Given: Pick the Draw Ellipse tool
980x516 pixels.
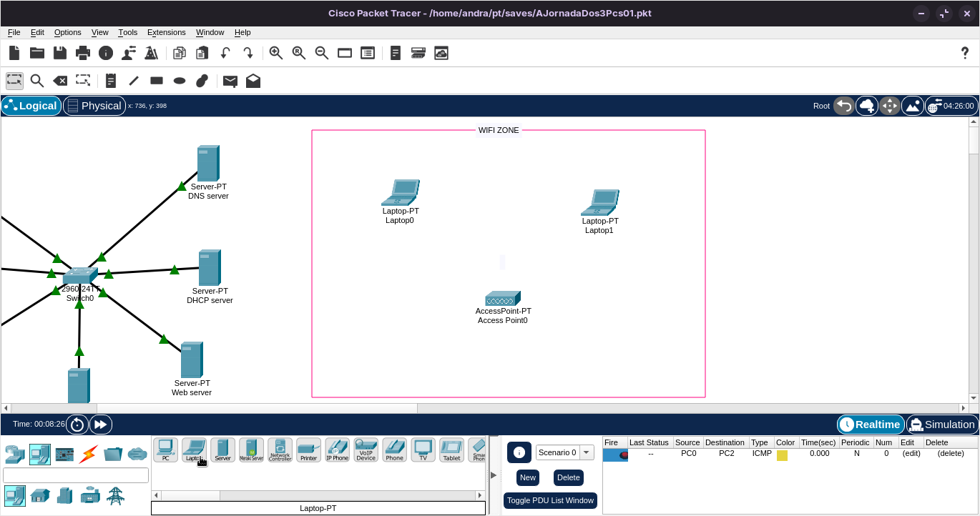Looking at the screenshot, I should pyautogui.click(x=180, y=81).
